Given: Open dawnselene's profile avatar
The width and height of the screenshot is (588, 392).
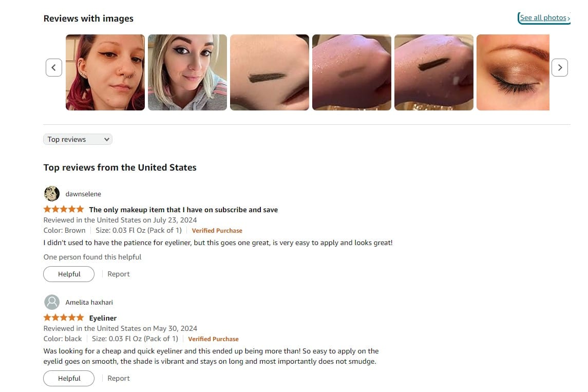Looking at the screenshot, I should pos(52,194).
